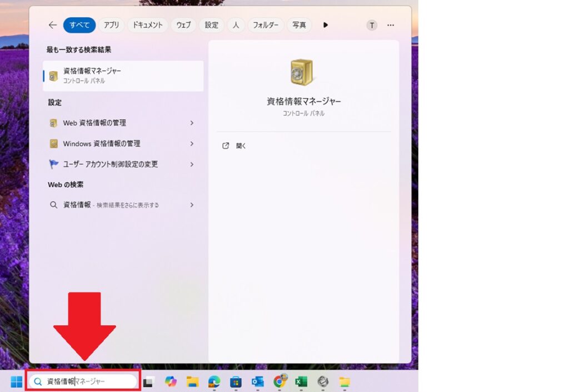Click the Windows Start button
This screenshot has height=392, width=569.
point(17,381)
